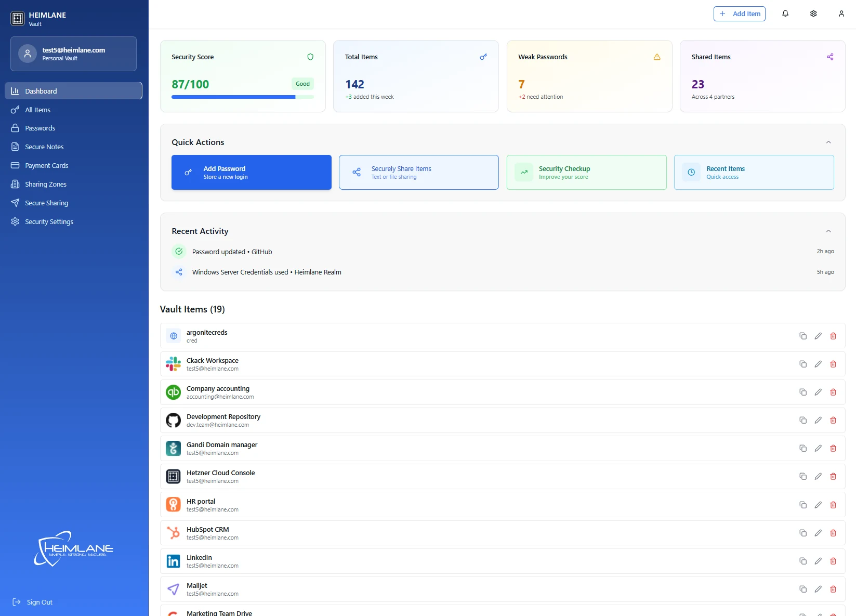Open the Development Repository GitHub logo
This screenshot has height=616, width=856.
173,420
